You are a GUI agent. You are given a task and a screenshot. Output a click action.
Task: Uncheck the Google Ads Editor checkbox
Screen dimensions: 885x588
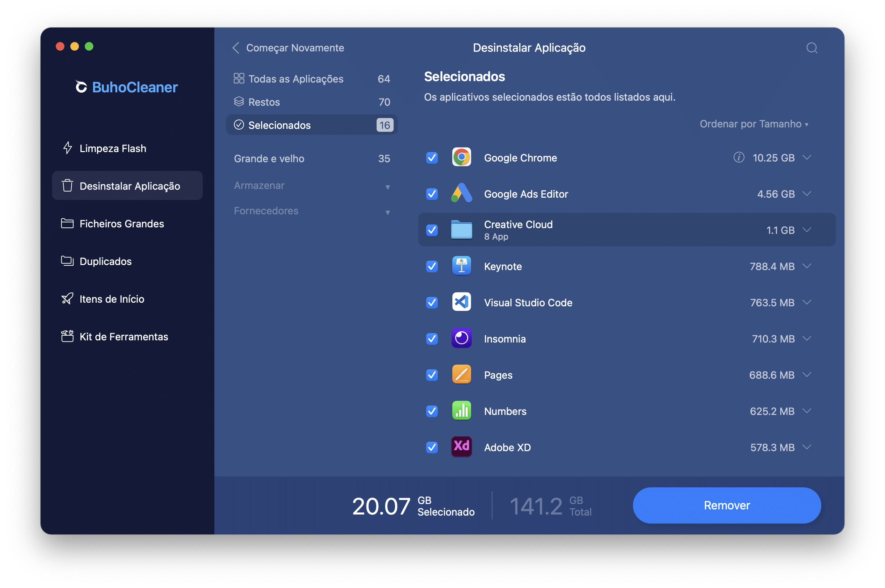432,193
